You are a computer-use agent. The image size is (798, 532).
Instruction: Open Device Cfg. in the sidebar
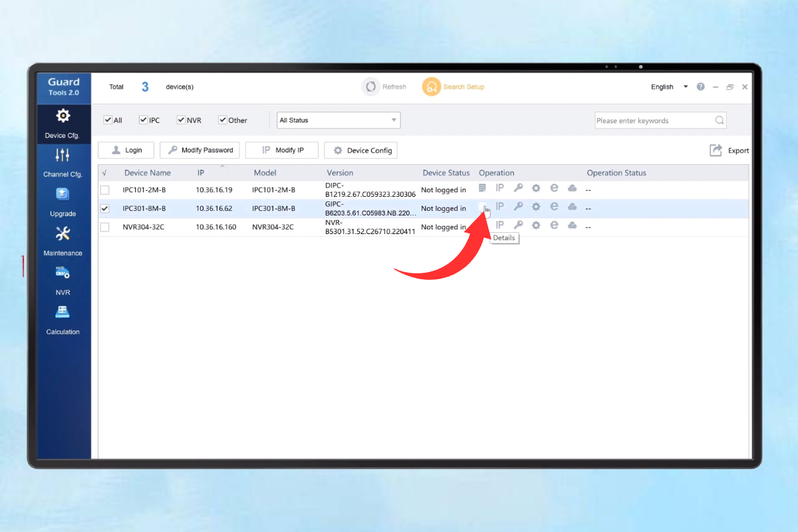pyautogui.click(x=63, y=124)
